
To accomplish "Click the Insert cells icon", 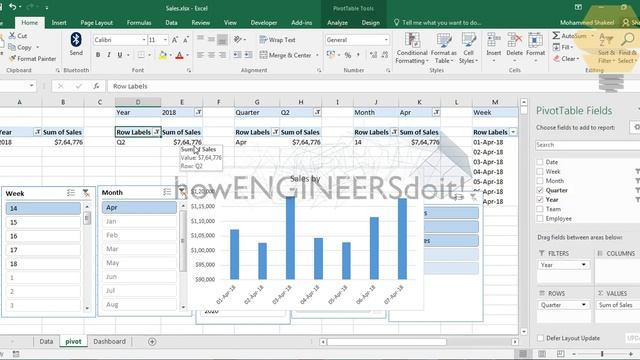I will 493,41.
